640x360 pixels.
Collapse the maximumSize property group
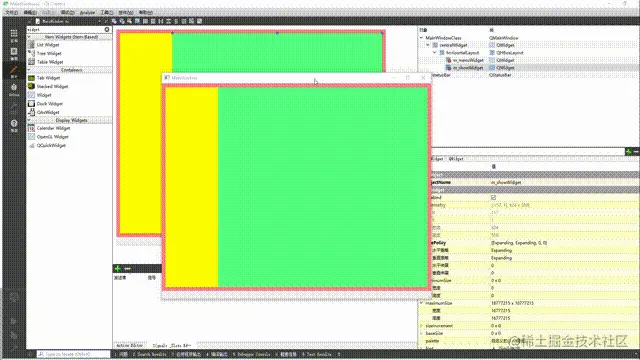point(422,303)
